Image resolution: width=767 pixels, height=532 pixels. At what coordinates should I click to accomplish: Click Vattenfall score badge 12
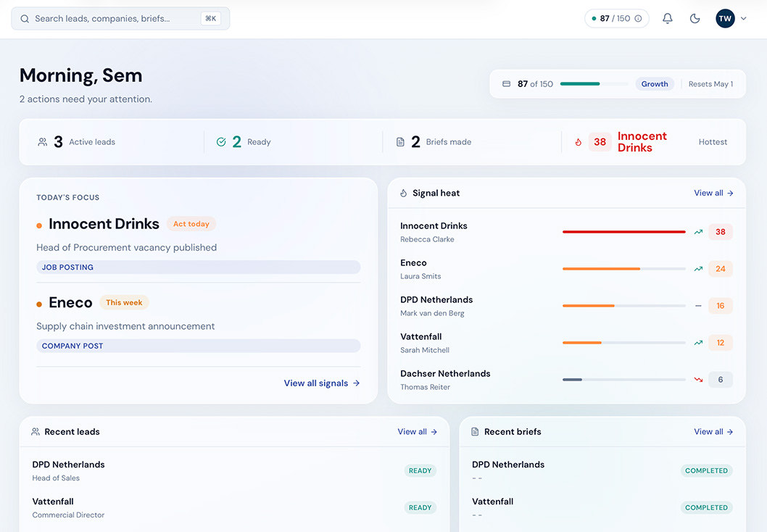coord(721,343)
